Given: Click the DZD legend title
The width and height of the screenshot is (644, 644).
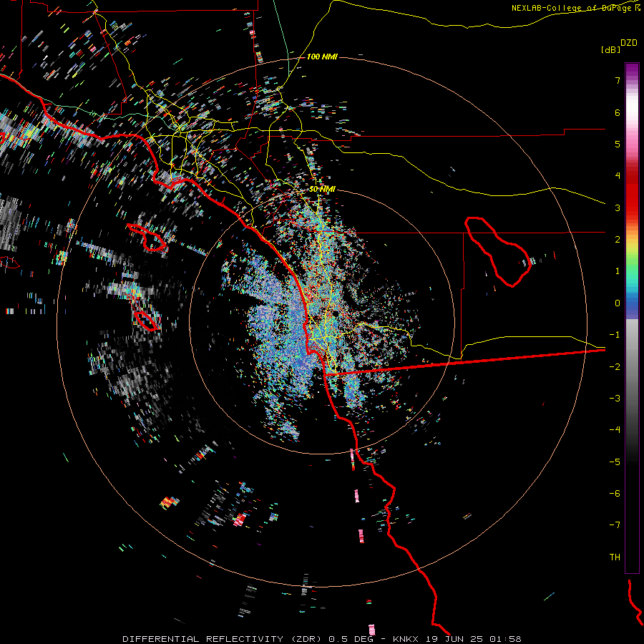Looking at the screenshot, I should pyautogui.click(x=629, y=43).
